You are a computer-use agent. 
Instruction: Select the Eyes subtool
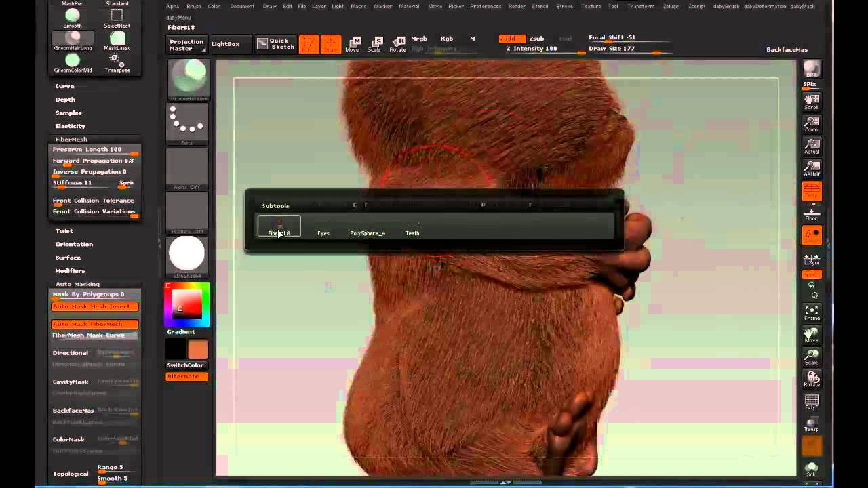click(x=323, y=227)
